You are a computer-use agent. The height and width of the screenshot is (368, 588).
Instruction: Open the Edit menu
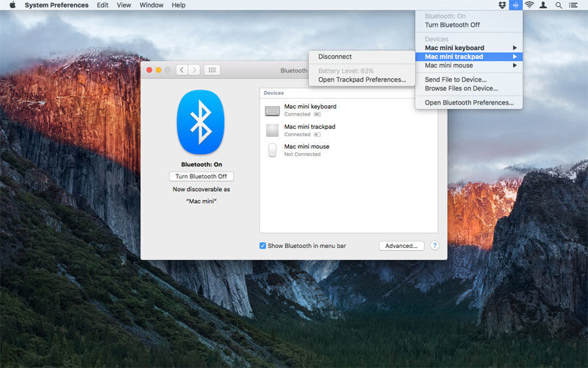click(102, 5)
